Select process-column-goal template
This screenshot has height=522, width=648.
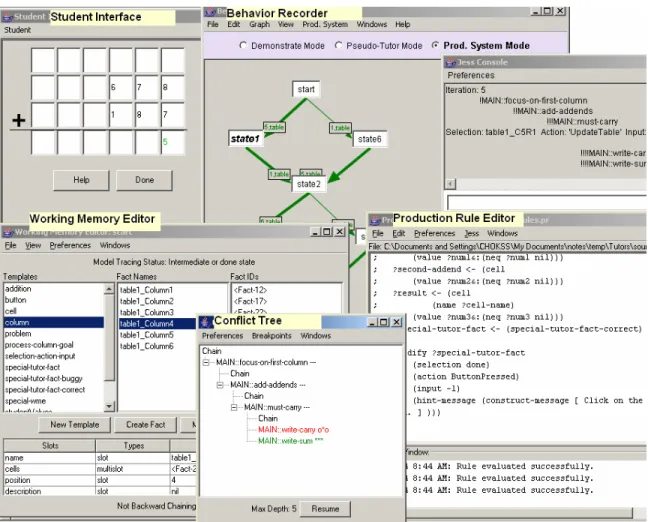[x=54, y=345]
